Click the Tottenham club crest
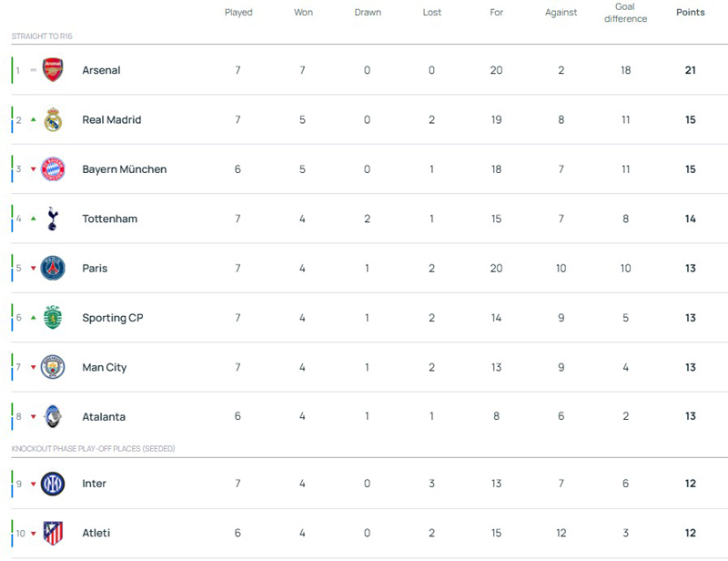728x561 pixels. point(53,219)
